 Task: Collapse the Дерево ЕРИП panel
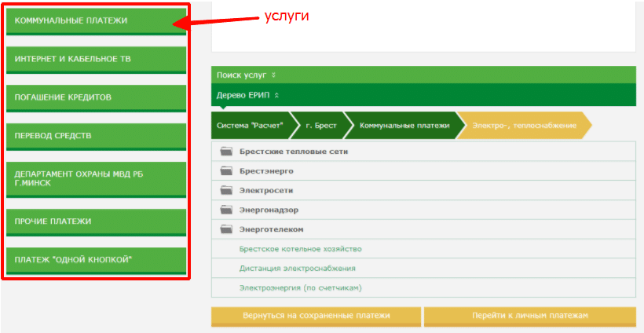pos(423,95)
